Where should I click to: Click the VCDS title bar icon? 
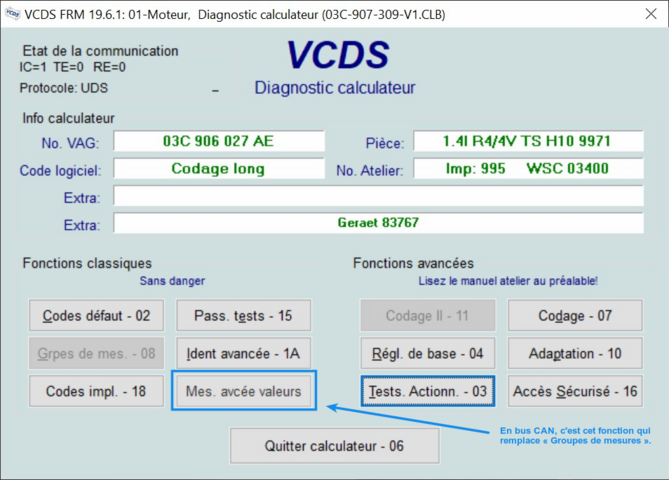13,14
